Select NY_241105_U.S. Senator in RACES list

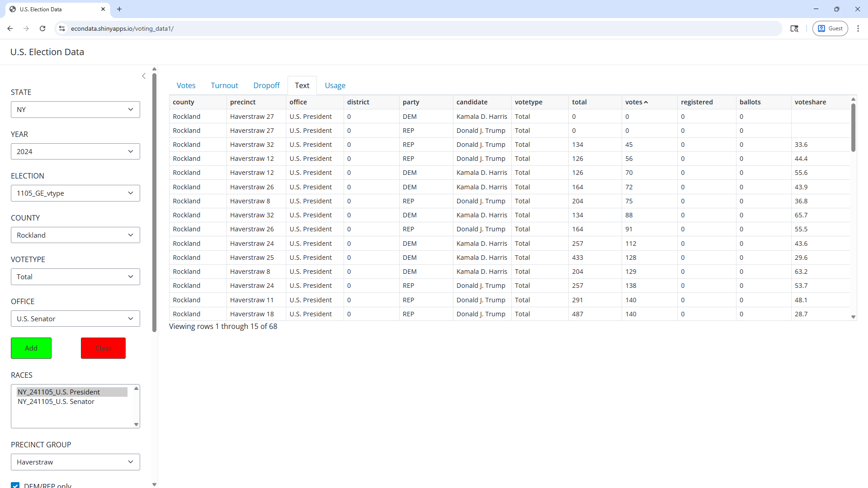point(56,402)
